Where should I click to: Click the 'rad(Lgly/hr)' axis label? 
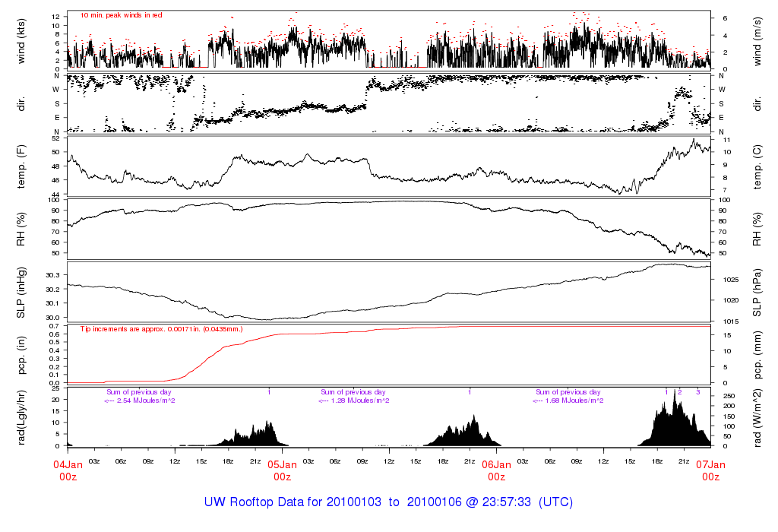pos(21,417)
